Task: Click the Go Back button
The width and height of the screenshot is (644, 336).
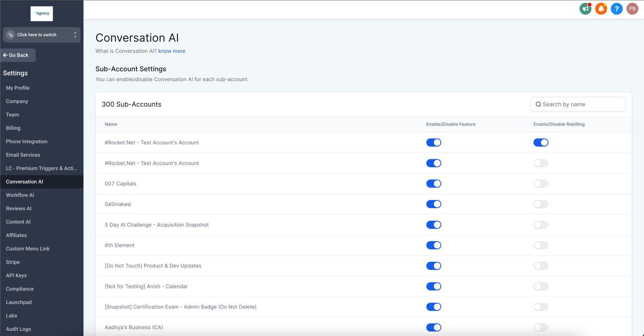Action: click(x=19, y=55)
